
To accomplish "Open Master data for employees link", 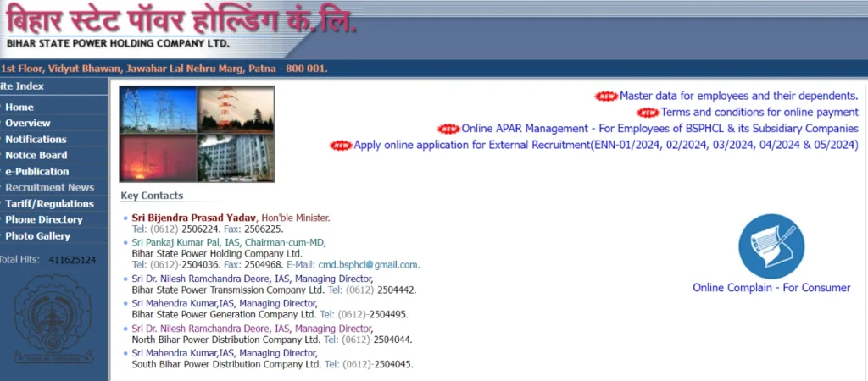I will click(x=739, y=97).
